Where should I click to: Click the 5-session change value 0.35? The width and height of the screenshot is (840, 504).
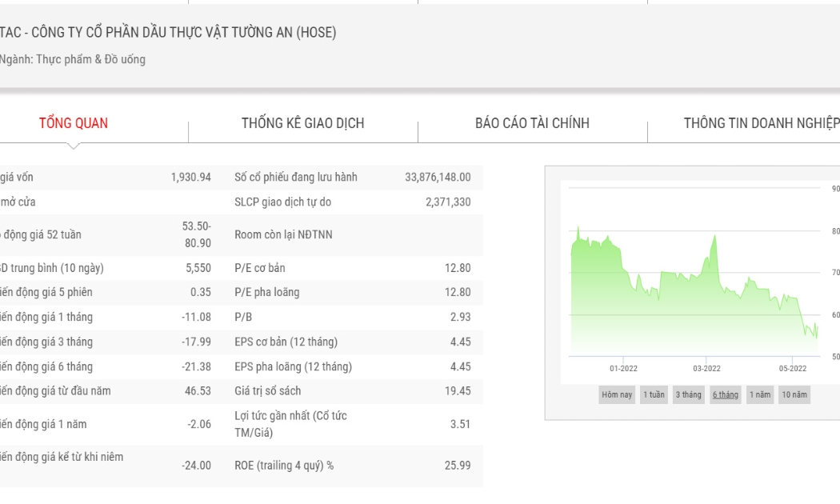(200, 293)
